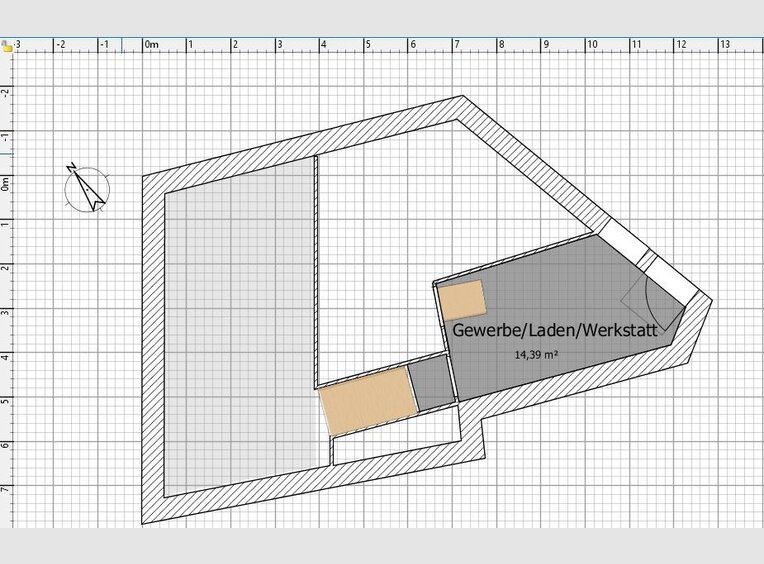Click the 0m mark on the horizontal ruler
764x564 pixels.
point(152,45)
